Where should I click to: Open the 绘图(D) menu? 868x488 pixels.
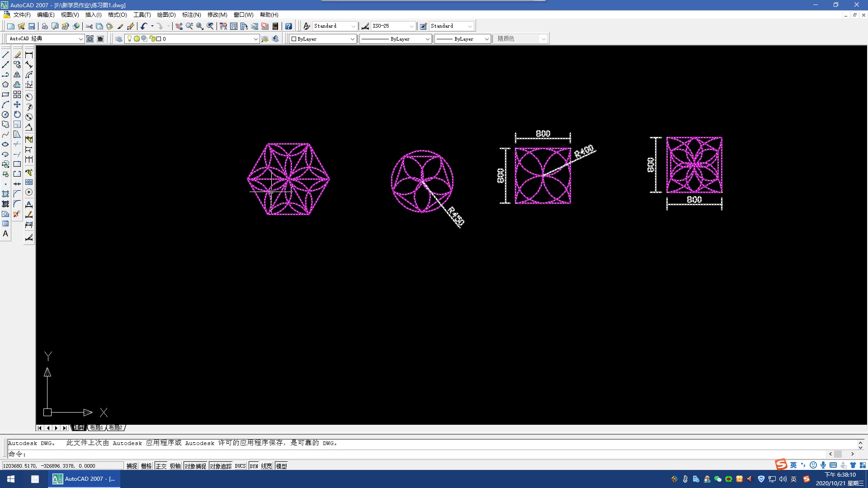click(x=166, y=15)
